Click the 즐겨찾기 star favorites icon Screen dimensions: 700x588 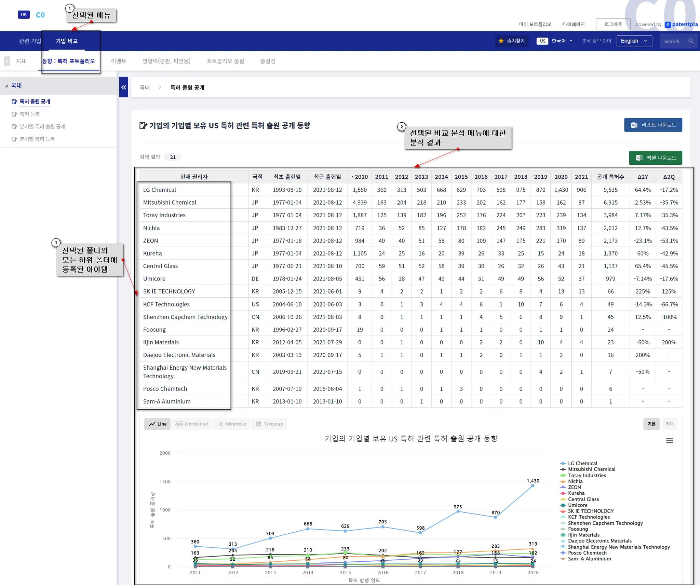[501, 41]
